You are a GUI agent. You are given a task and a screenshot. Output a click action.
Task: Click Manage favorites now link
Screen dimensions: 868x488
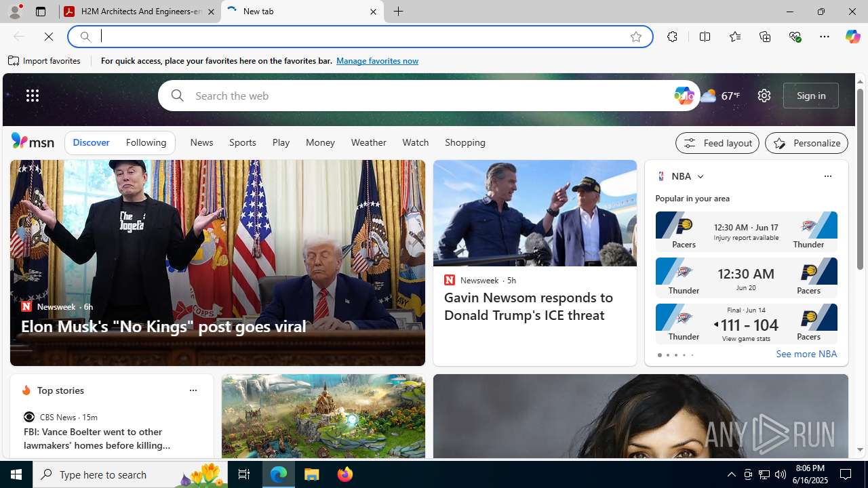(x=377, y=61)
